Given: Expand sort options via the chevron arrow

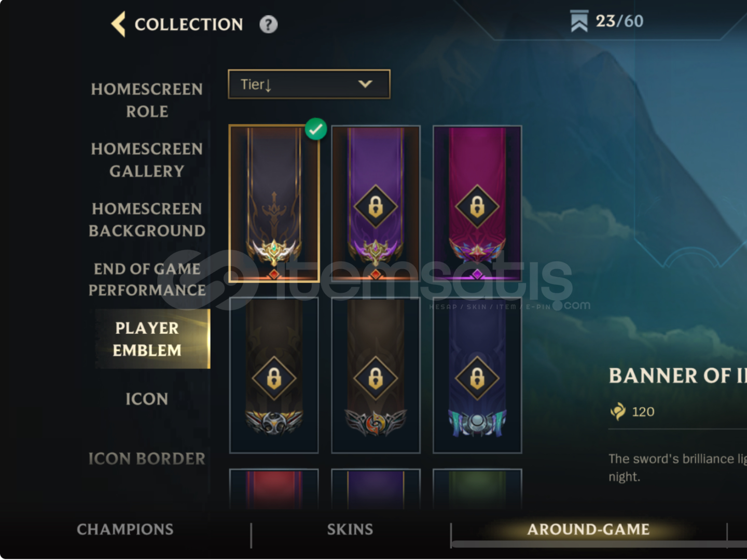Looking at the screenshot, I should coord(365,84).
